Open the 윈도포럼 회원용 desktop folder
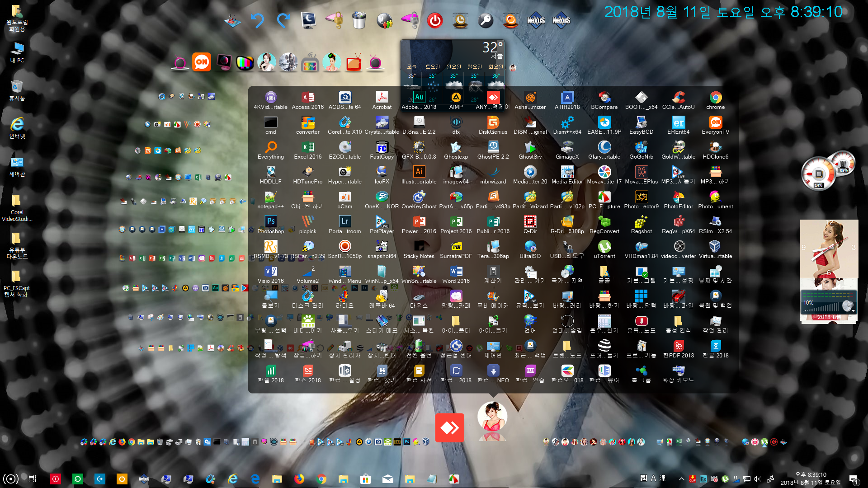 pyautogui.click(x=17, y=19)
